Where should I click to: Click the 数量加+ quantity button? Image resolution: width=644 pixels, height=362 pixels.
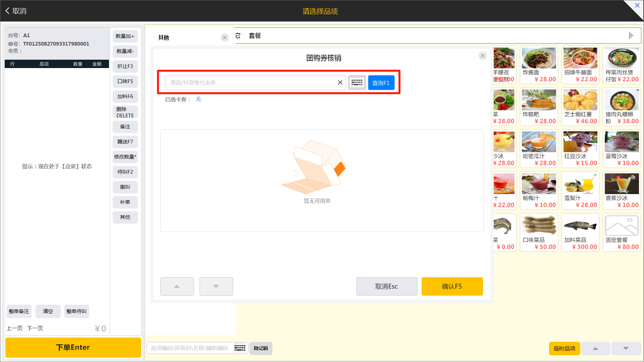point(125,36)
